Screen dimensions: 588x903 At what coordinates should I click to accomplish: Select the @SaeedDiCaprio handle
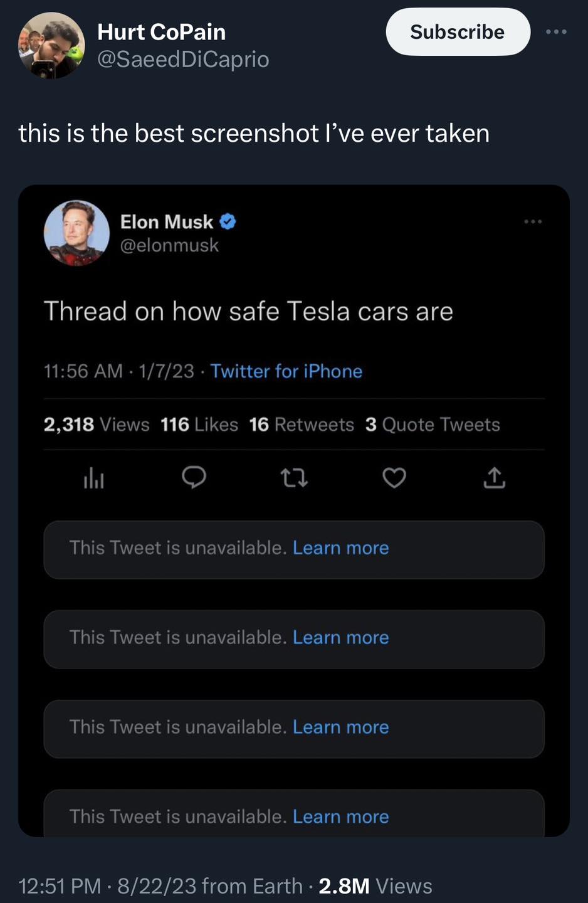tap(184, 59)
